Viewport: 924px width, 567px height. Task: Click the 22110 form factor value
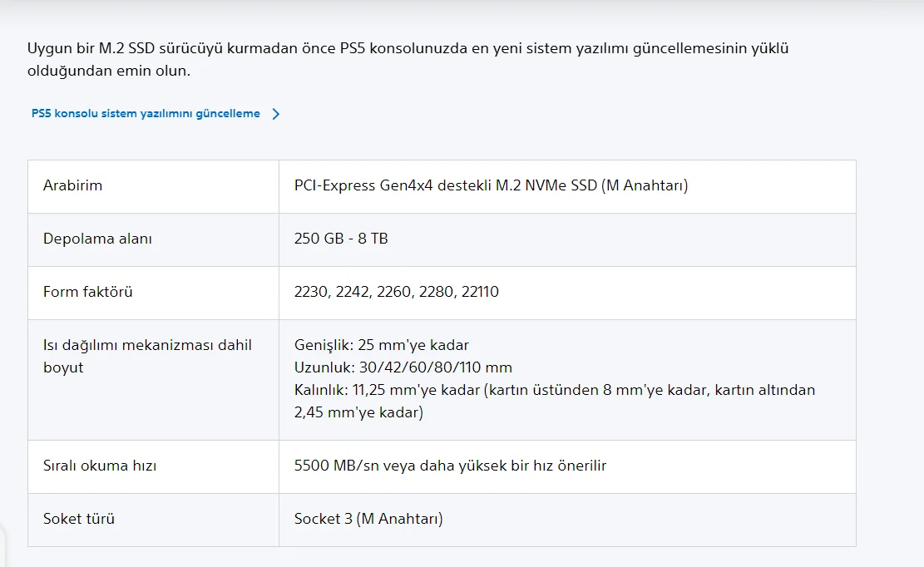(478, 292)
